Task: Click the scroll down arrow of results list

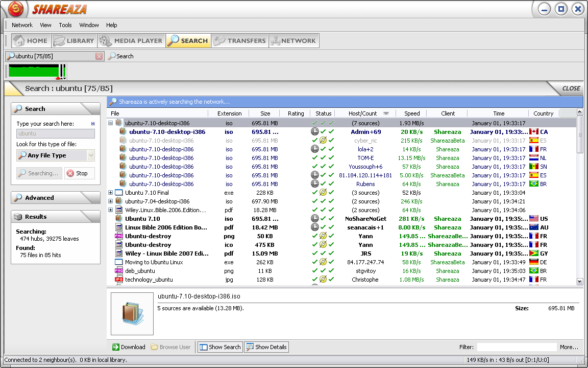Action: (x=580, y=281)
